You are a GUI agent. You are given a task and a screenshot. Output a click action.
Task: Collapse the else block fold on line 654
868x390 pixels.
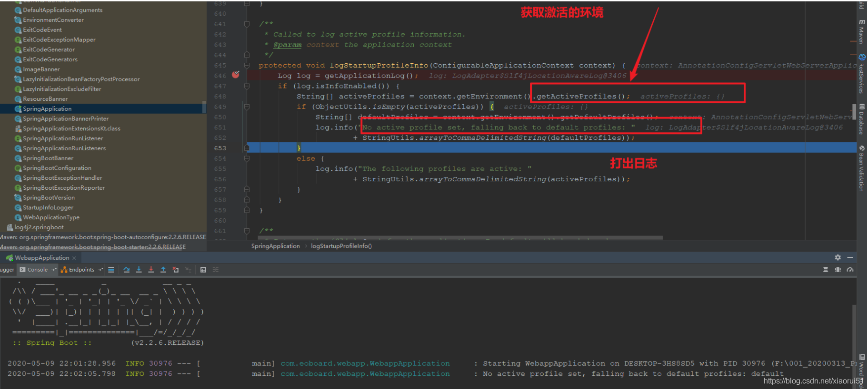click(x=247, y=158)
